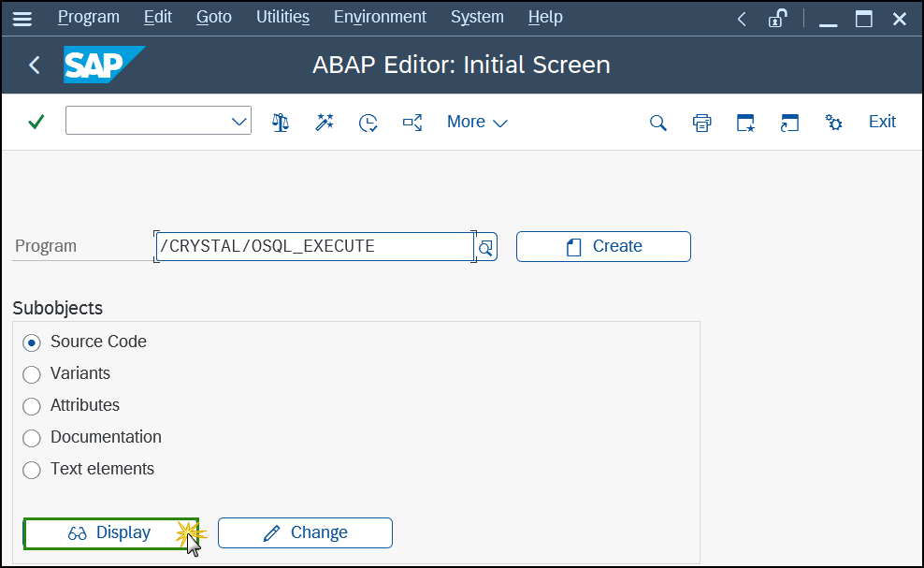Click the Check syntax scales icon
The image size is (924, 568).
281,122
